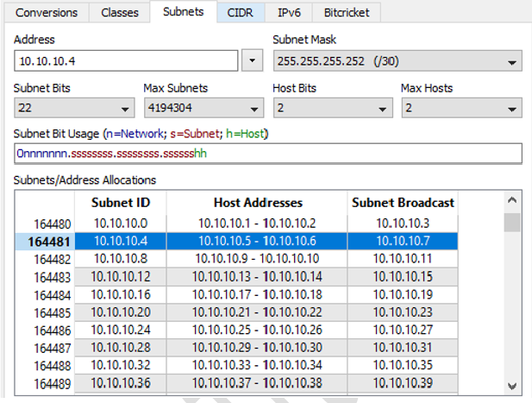
Task: Click the scrollbar up arrow
Action: point(512,201)
